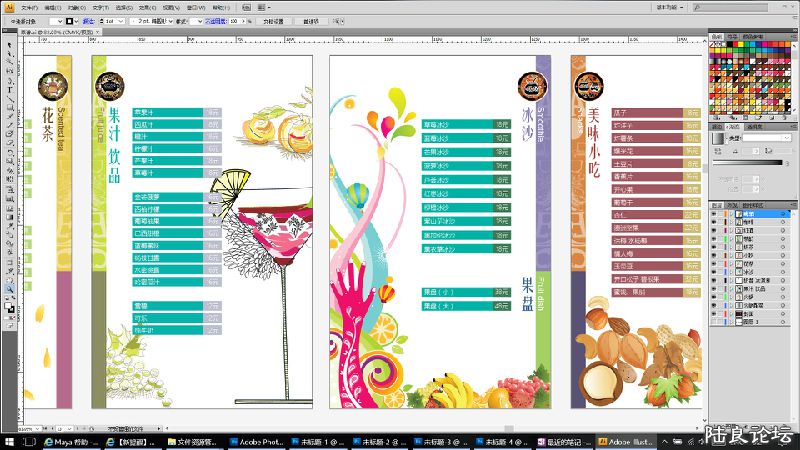Hide the topmost layer with its eye icon
This screenshot has width=800, height=450.
click(x=713, y=214)
